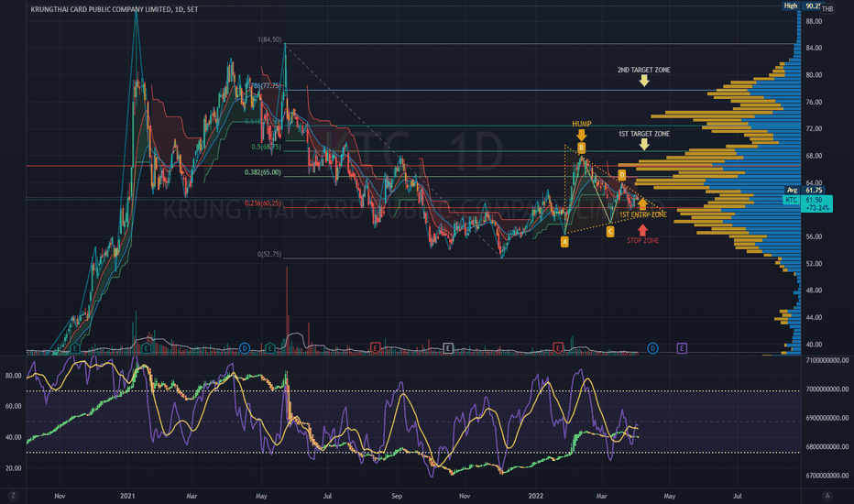The height and width of the screenshot is (504, 854).
Task: Click the 2022 label on the time axis
Action: (536, 496)
